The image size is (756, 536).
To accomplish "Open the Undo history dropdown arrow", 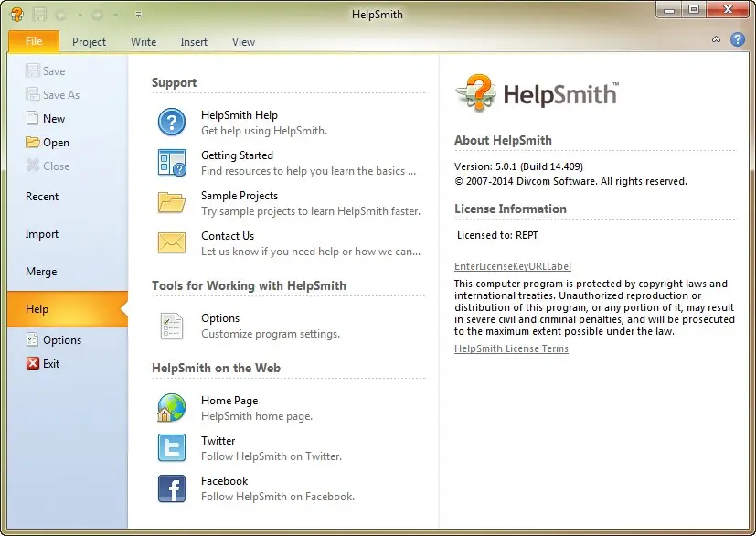I will [x=80, y=15].
